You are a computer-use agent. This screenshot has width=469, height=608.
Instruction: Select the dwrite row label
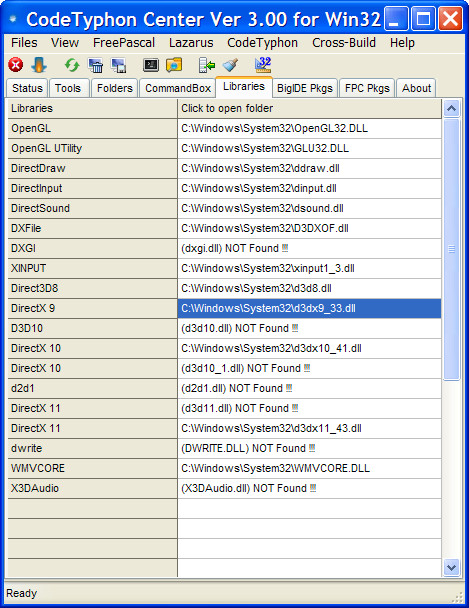(92, 448)
